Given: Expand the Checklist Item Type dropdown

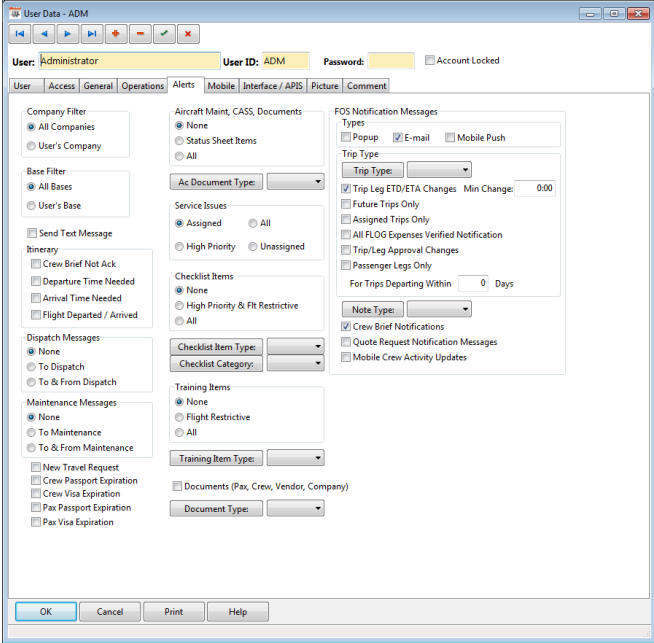Looking at the screenshot, I should pyautogui.click(x=295, y=347).
